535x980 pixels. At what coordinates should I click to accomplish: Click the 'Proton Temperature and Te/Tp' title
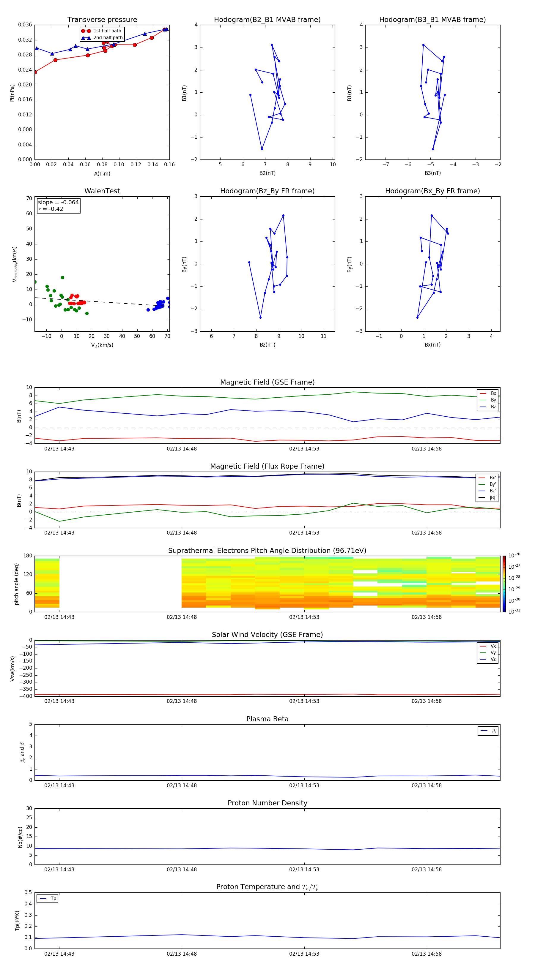coord(267,887)
